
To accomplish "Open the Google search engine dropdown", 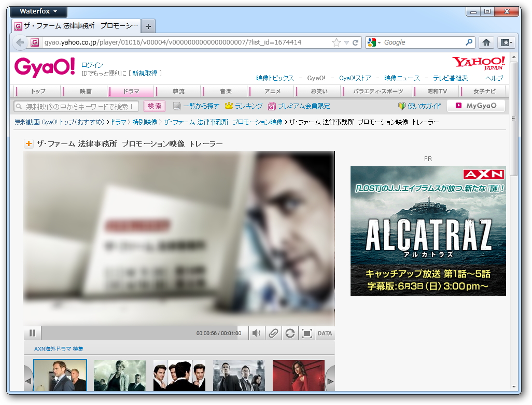I will (373, 42).
